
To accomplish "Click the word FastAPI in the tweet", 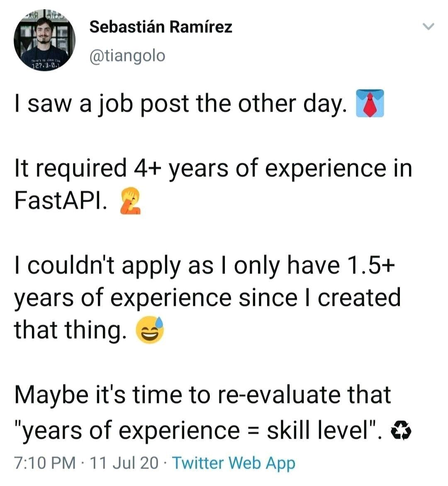I will pos(58,200).
